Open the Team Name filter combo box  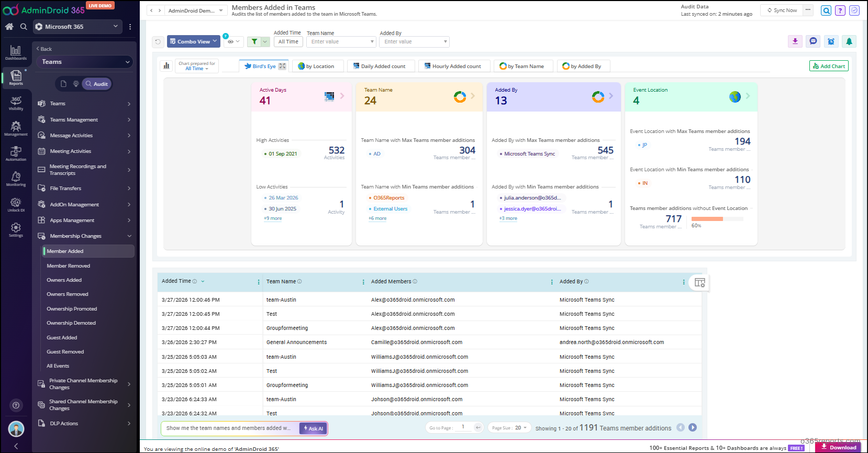tap(341, 42)
